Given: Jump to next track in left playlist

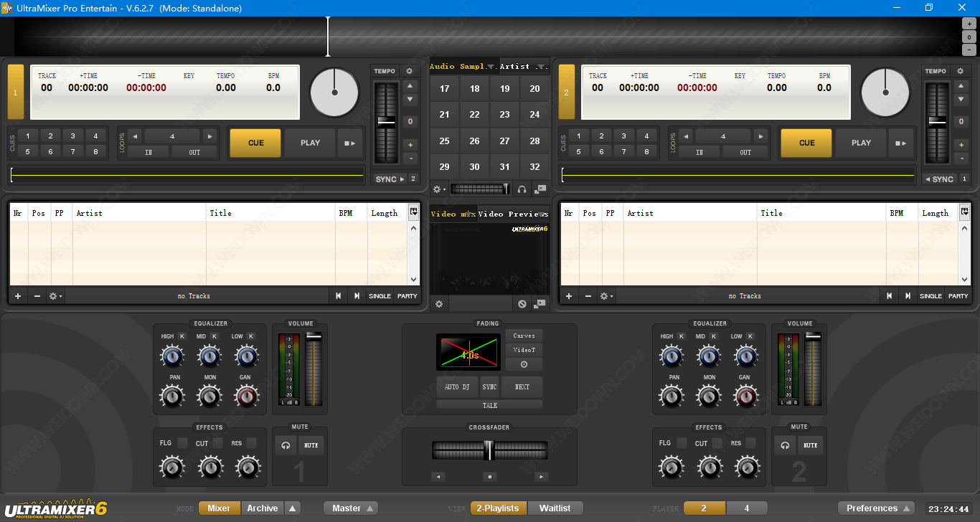Looking at the screenshot, I should pos(357,296).
